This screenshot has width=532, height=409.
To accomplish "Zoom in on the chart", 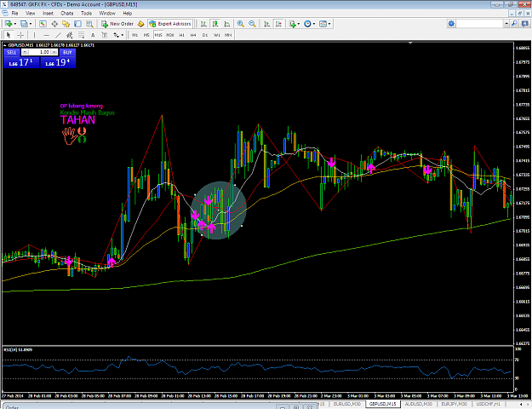I will [x=241, y=24].
